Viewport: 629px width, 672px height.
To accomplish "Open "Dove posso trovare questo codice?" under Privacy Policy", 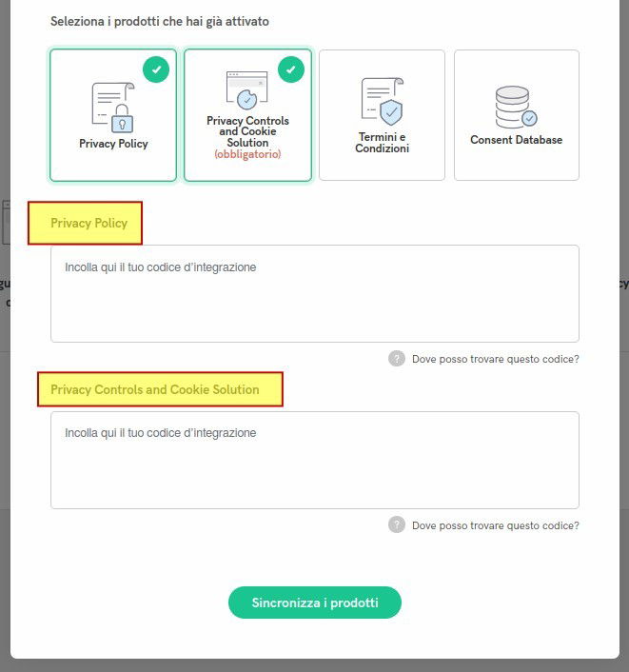I will point(495,360).
